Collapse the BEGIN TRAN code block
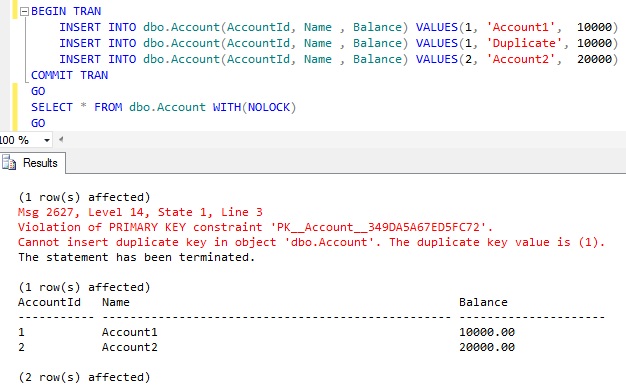Viewport: 626px width, 388px height. [25, 12]
